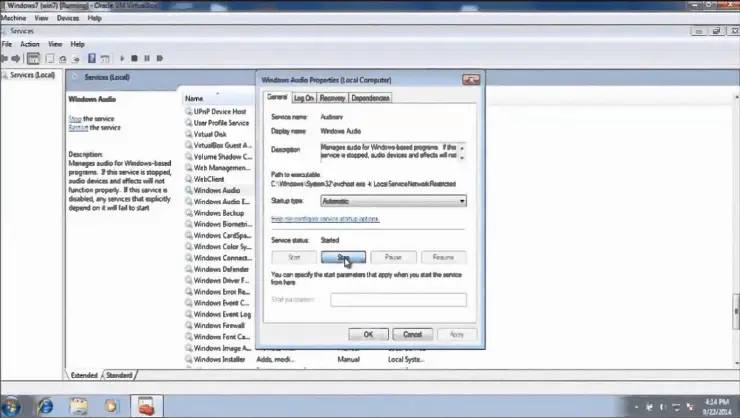
Task: Click the red toolbox Services taskbar icon
Action: [x=146, y=406]
